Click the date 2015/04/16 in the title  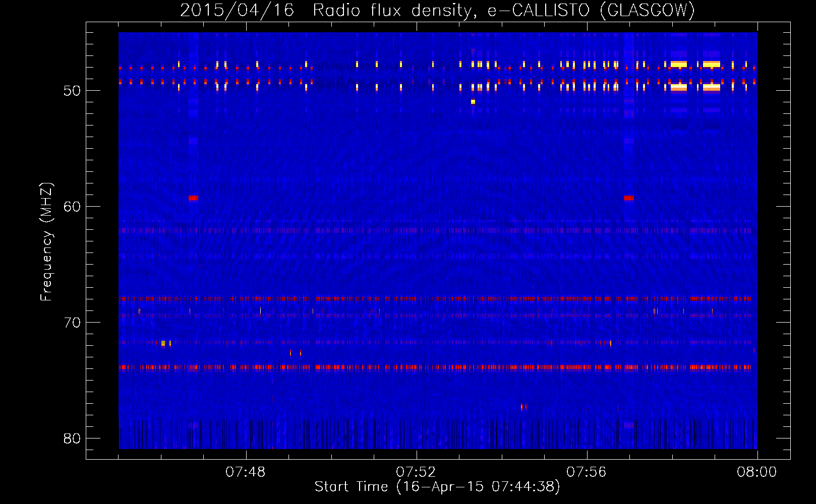(x=237, y=10)
